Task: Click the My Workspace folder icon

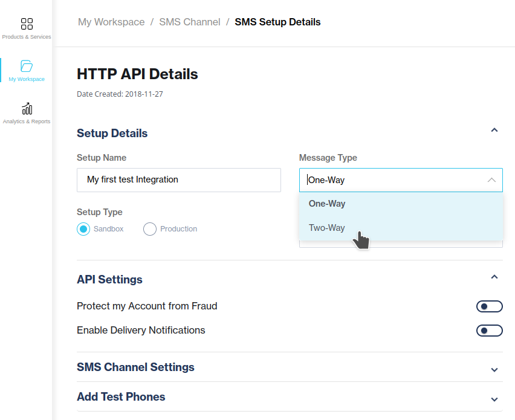Action: pyautogui.click(x=27, y=66)
